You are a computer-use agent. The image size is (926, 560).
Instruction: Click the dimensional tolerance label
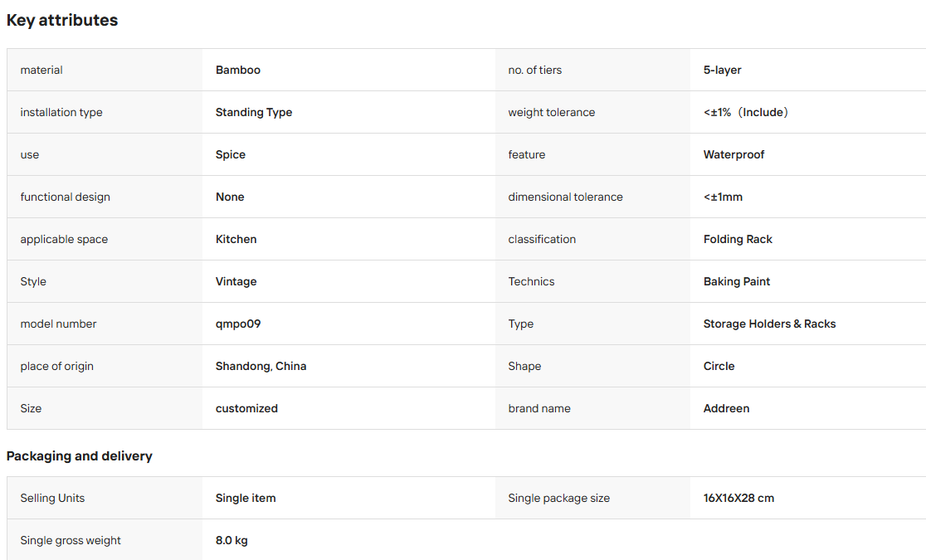click(565, 197)
